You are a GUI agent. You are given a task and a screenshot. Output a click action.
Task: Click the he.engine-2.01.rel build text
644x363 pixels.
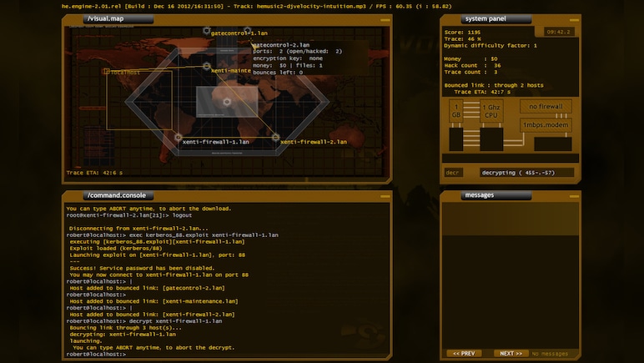143,6
